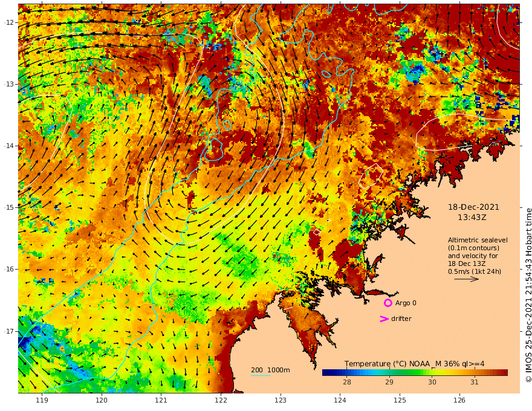
Task: Click the '13:43Z' time label
Action: 472,218
